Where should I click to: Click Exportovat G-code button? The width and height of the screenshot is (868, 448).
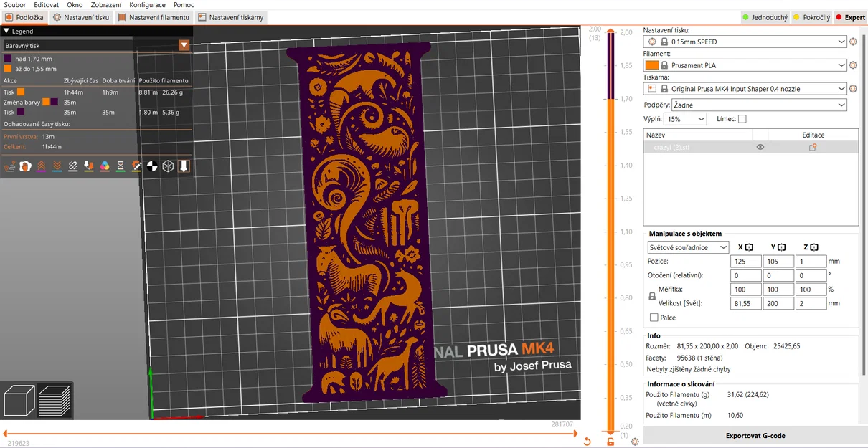755,436
